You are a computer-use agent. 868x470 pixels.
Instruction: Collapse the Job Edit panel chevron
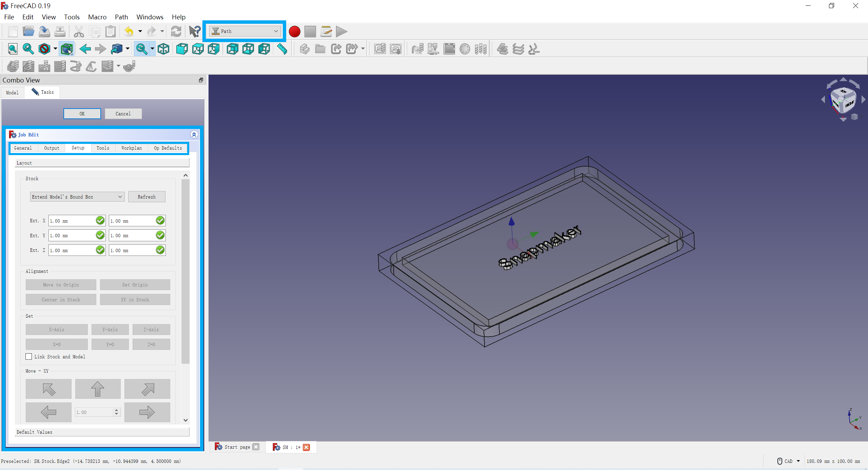(194, 135)
